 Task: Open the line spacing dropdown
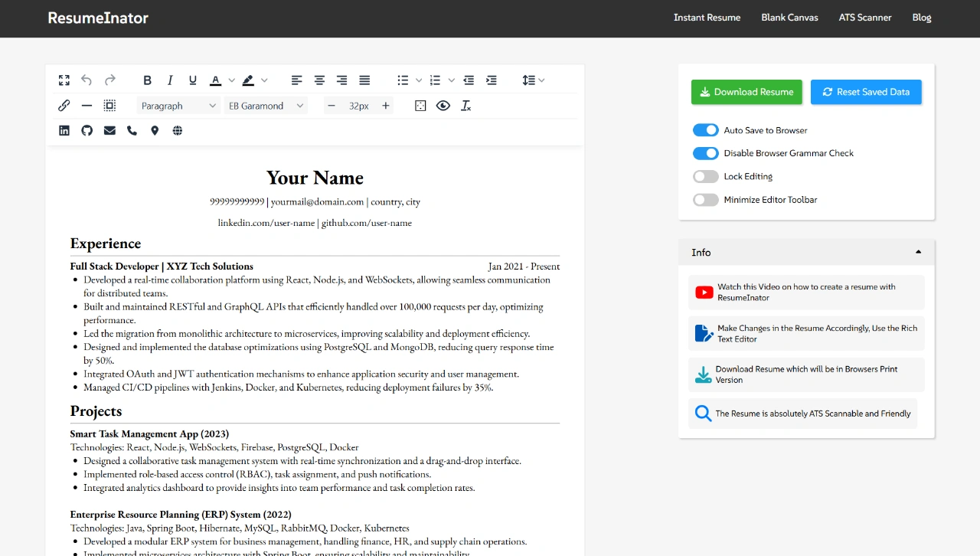(533, 80)
